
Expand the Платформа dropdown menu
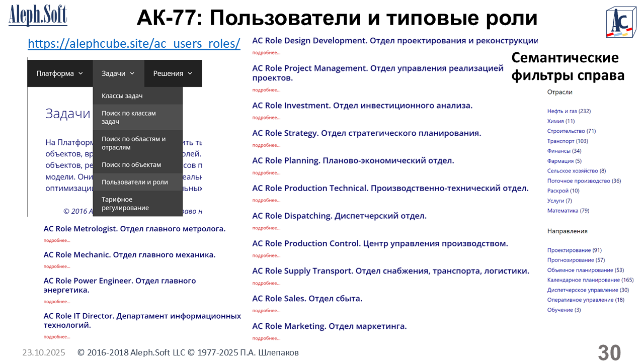coord(59,73)
